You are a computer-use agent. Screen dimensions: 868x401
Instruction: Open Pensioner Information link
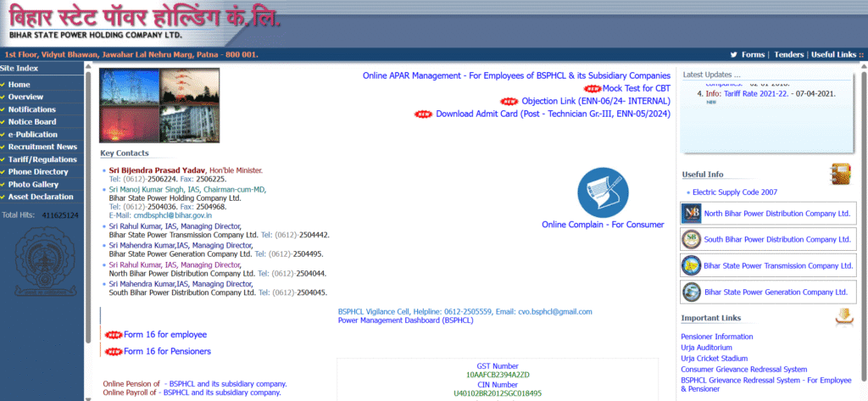[x=717, y=337]
